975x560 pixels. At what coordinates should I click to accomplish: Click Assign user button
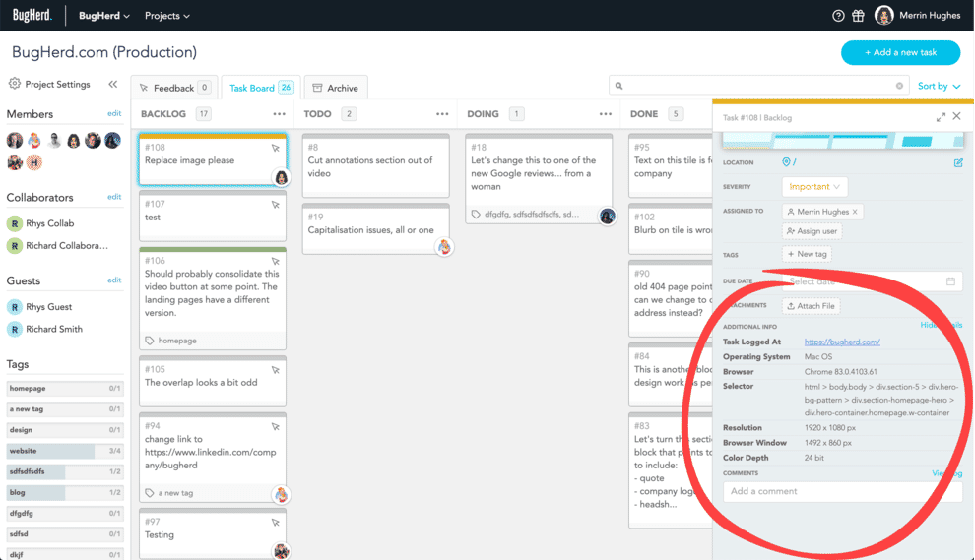(x=812, y=231)
